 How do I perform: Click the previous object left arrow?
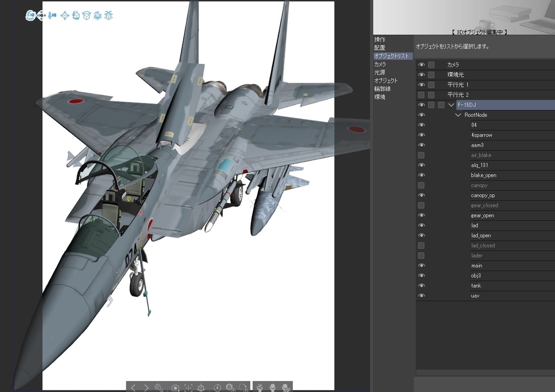(x=133, y=388)
